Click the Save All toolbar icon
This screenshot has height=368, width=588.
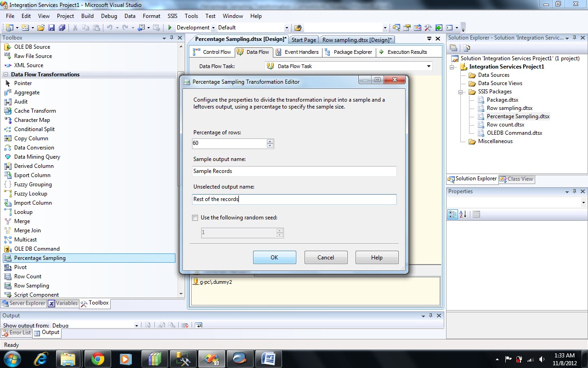[62, 28]
